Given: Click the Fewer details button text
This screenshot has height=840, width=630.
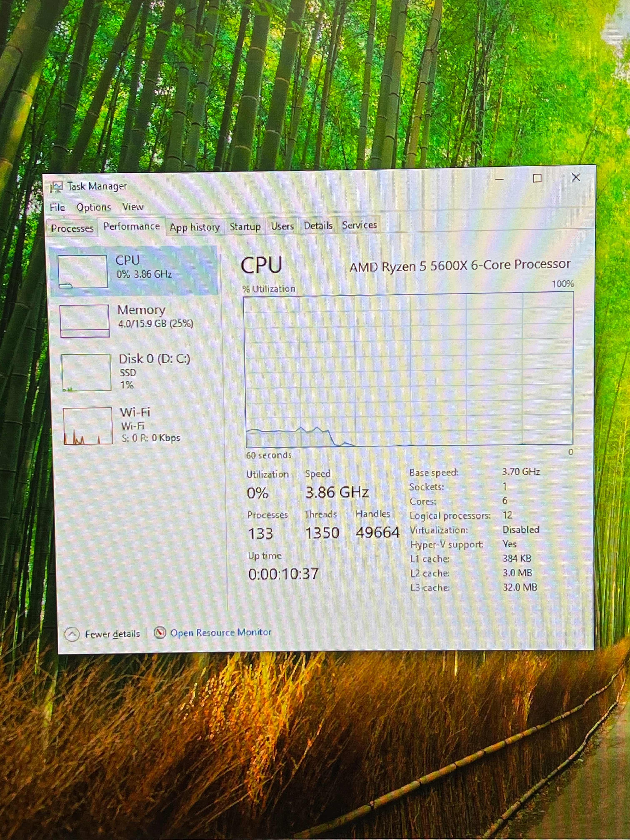Looking at the screenshot, I should [x=112, y=634].
